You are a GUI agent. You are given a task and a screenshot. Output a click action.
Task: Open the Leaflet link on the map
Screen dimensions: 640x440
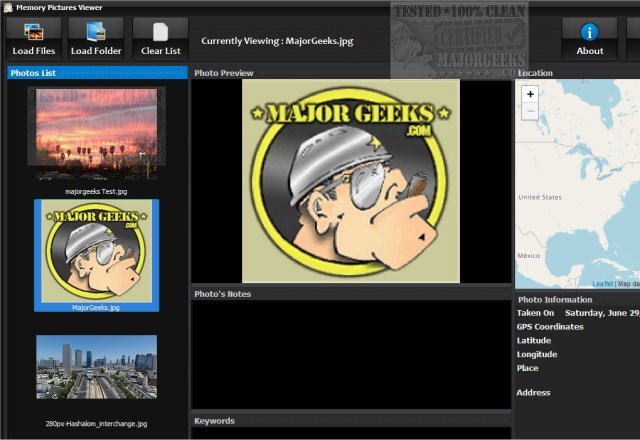pos(601,284)
